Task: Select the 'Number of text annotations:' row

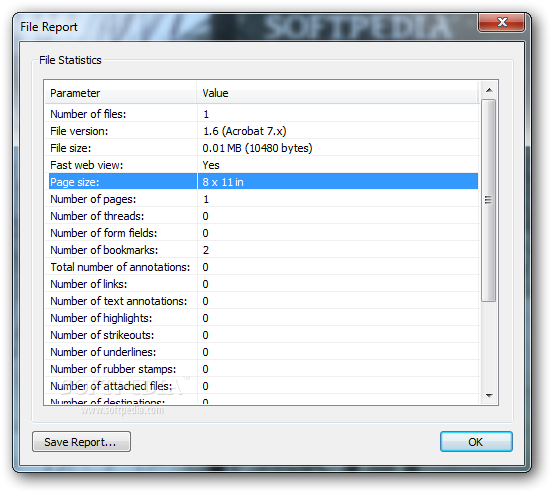Action: pyautogui.click(x=262, y=301)
